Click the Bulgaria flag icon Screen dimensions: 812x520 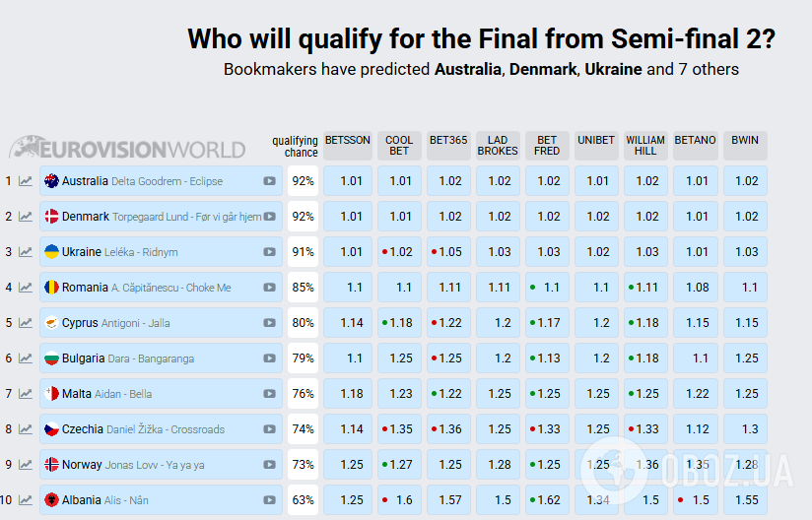[51, 358]
